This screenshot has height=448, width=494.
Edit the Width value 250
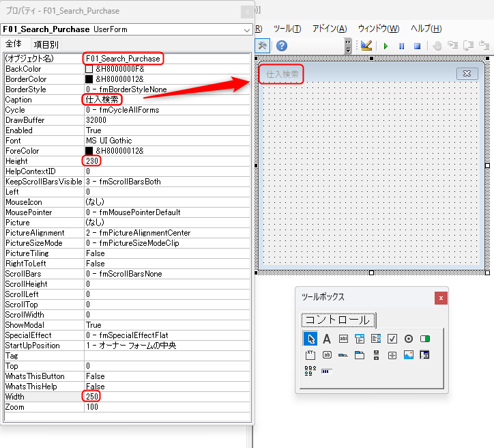click(167, 397)
